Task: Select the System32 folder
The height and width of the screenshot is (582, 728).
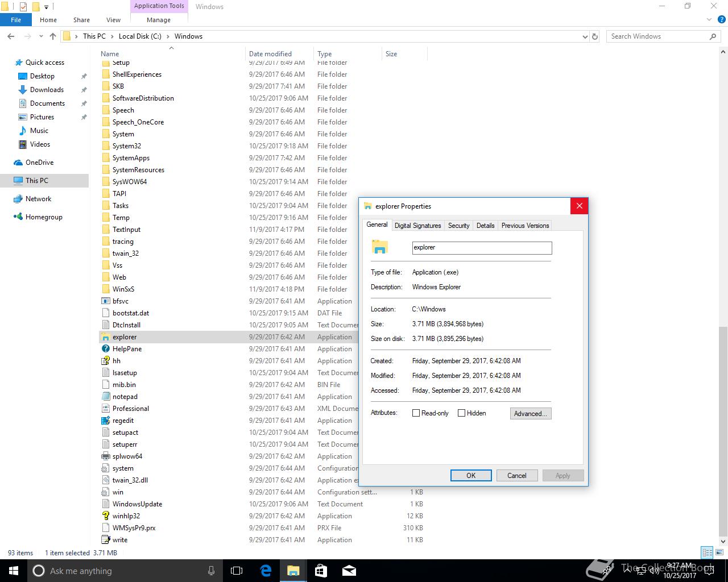Action: (126, 146)
